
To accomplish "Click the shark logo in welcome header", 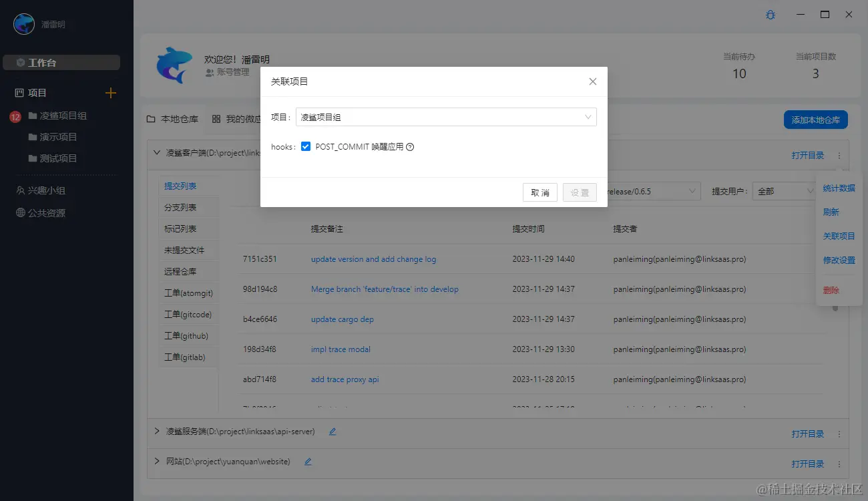I will [174, 65].
